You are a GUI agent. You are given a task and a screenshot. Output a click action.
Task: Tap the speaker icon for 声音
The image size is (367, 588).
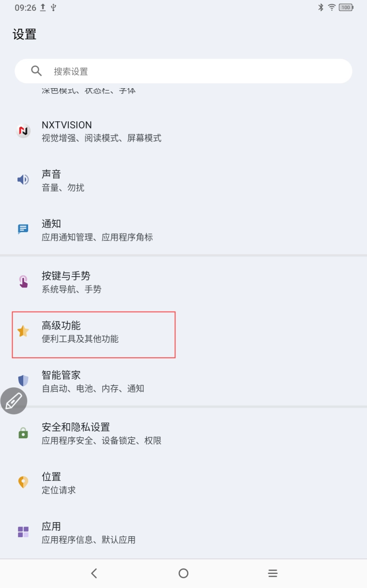point(23,180)
